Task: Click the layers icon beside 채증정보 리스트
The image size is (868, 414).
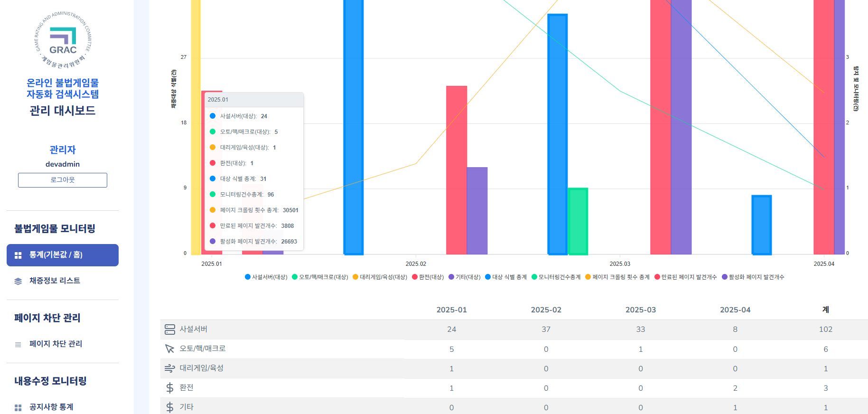Action: [18, 281]
